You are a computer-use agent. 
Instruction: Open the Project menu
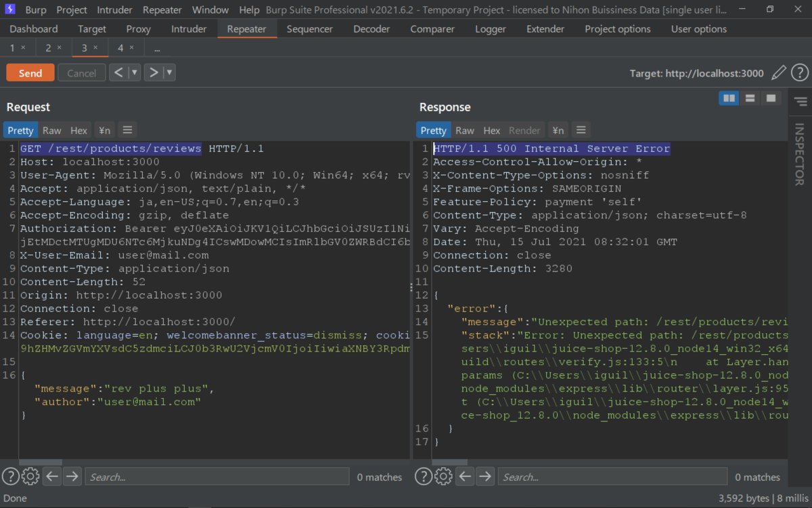coord(72,10)
